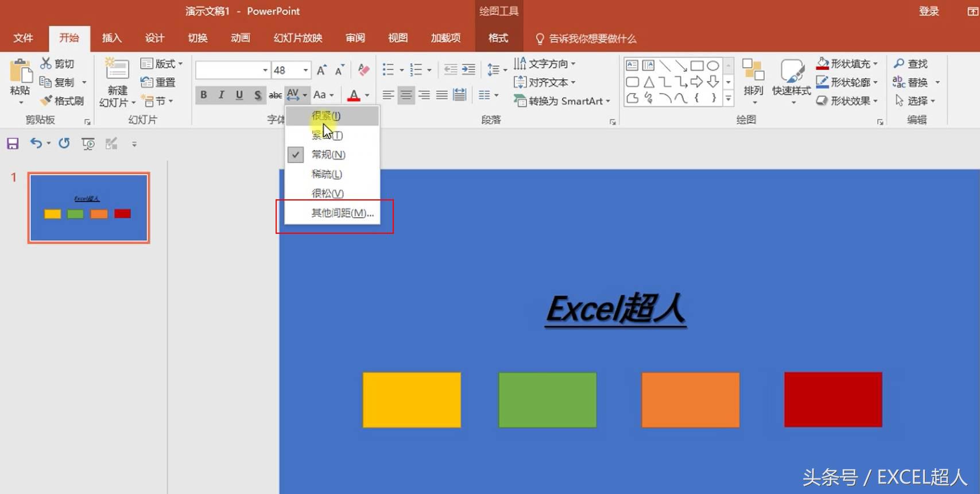
Task: Select the oval shape in gallery
Action: (712, 65)
